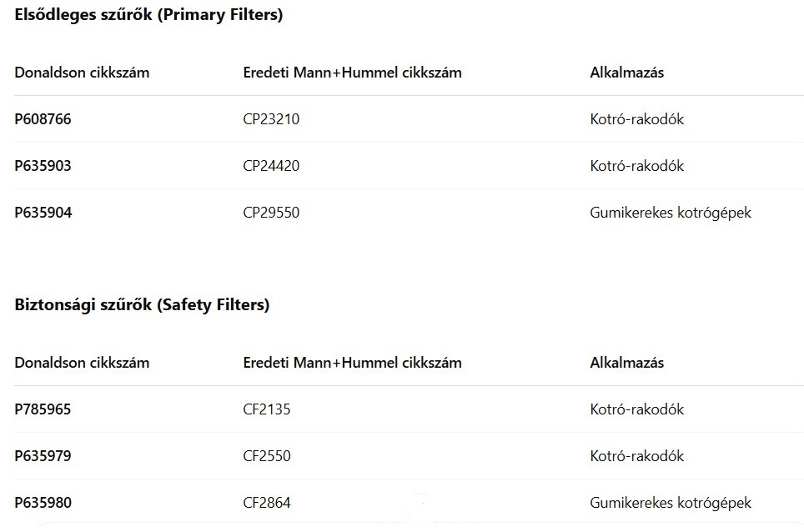Image resolution: width=804 pixels, height=532 pixels.
Task: Select safety filter part P635979
Action: point(43,456)
